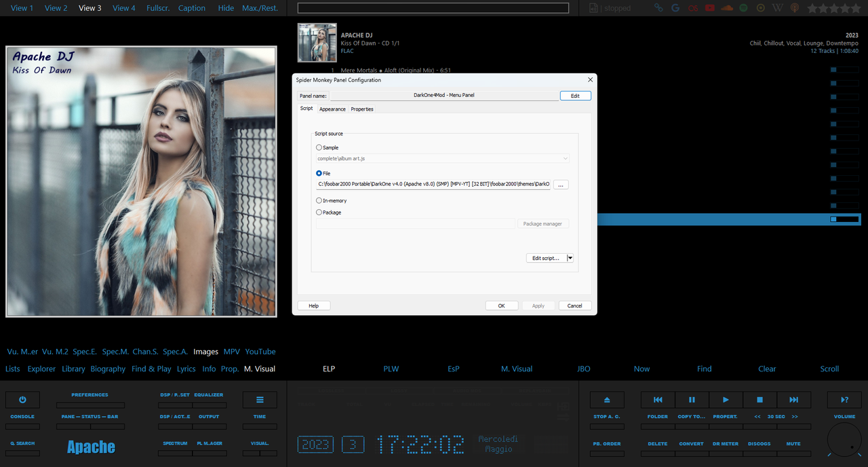Open the YouTube icon in top bar
The height and width of the screenshot is (467, 868).
(710, 8)
